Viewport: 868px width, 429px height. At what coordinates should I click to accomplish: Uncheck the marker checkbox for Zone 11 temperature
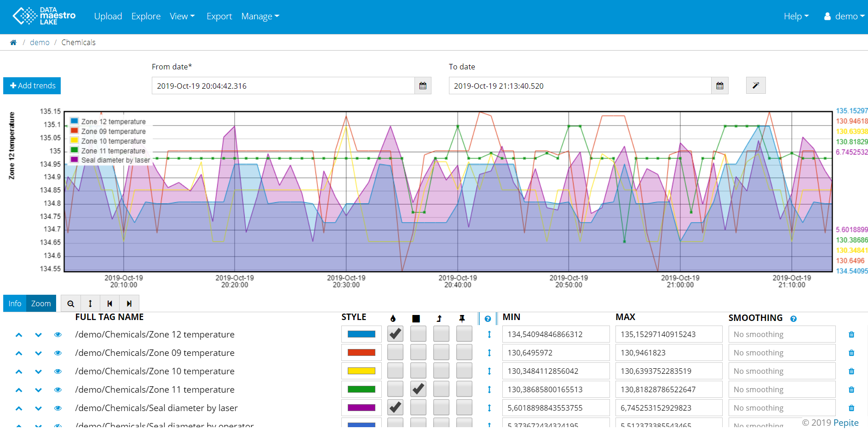[x=418, y=389]
